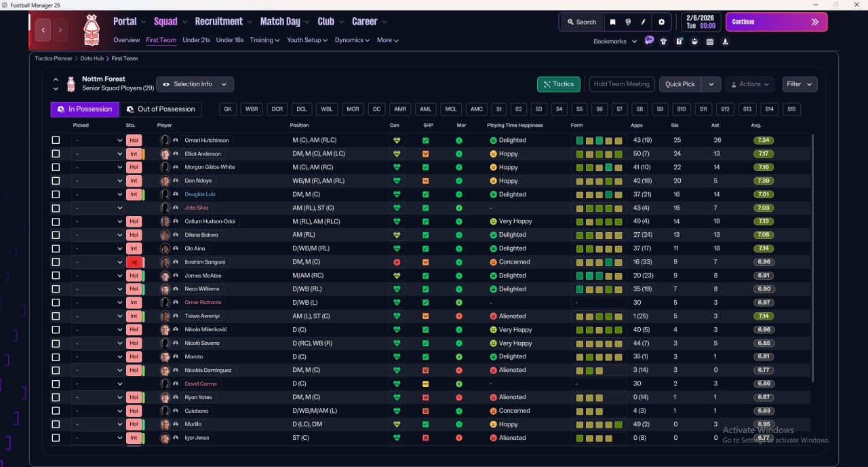
Task: Open the messages icon with 9+ badge
Action: [x=649, y=41]
